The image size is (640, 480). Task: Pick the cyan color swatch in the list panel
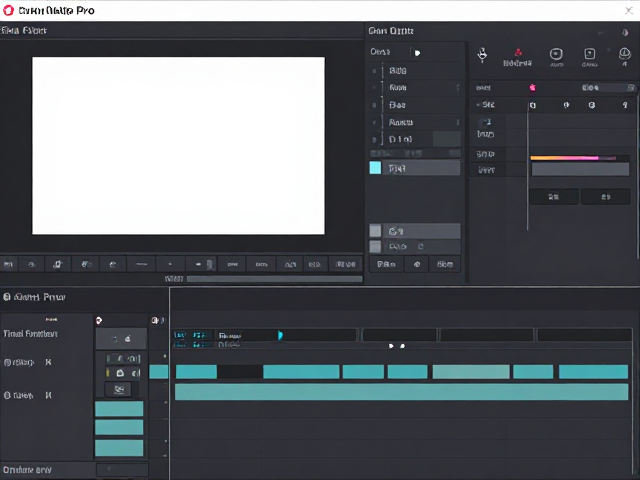tap(375, 168)
